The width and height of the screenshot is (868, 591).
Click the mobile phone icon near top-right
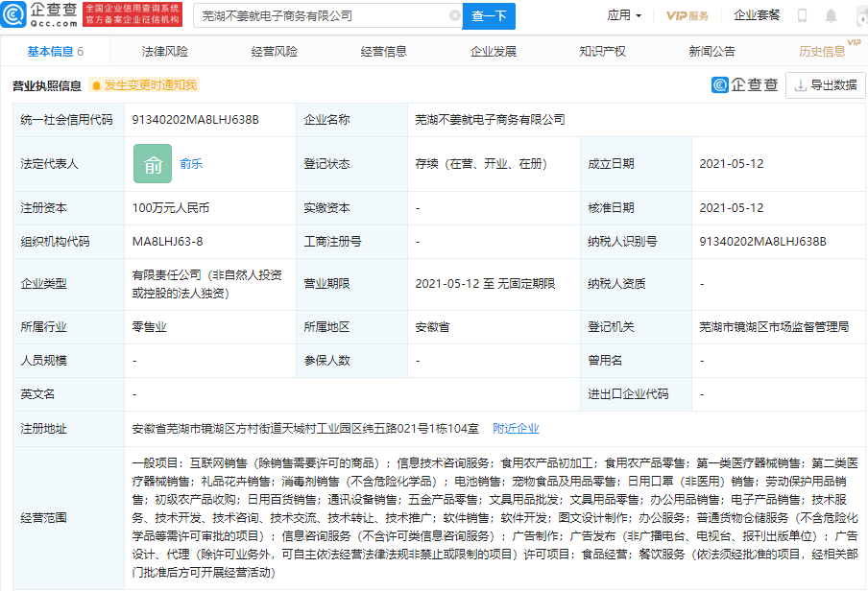(x=805, y=13)
